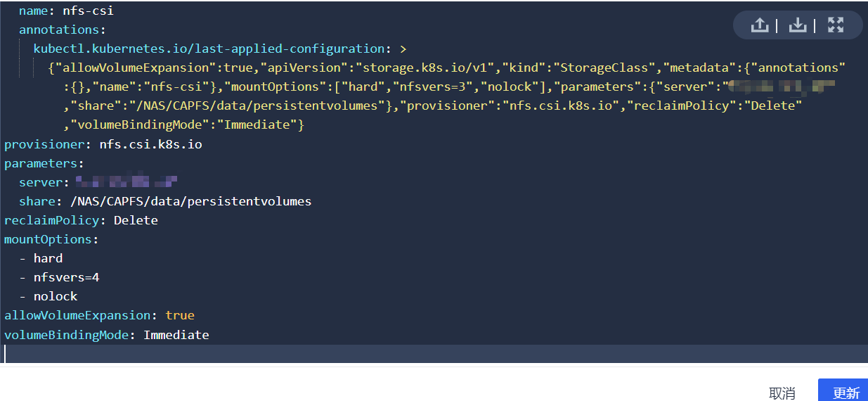Click the 取消 (Cancel) button
Viewport: 868px width, 401px height.
782,393
